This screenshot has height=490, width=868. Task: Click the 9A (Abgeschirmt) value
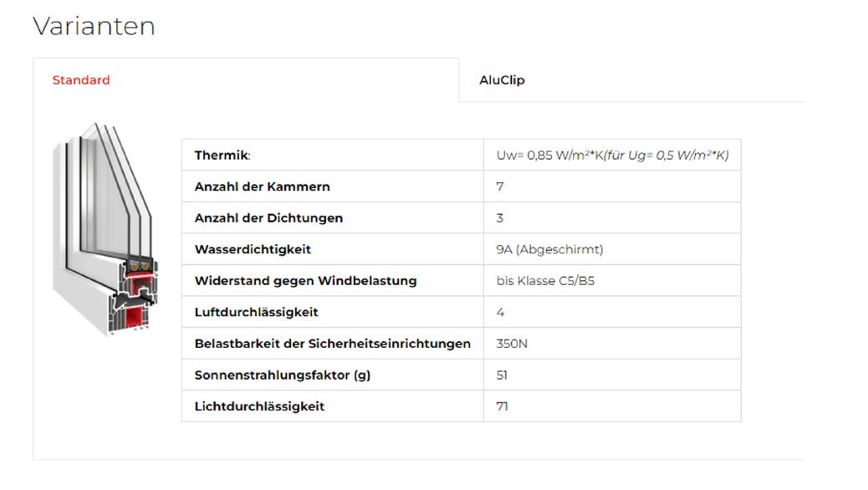(549, 249)
